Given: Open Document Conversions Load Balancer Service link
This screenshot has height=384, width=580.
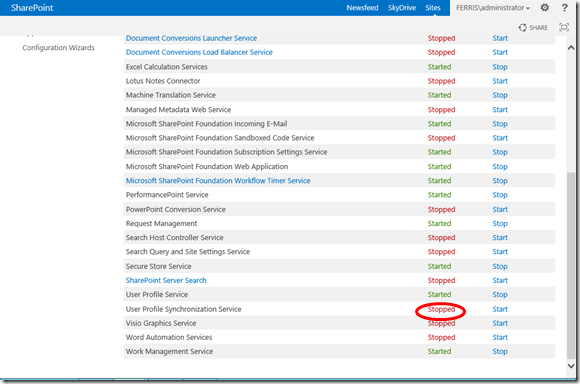Looking at the screenshot, I should (199, 53).
